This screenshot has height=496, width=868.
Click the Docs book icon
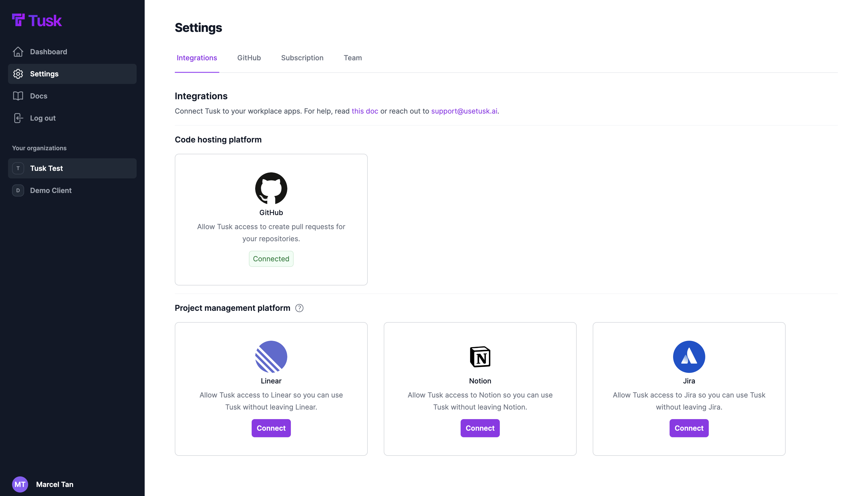click(18, 96)
